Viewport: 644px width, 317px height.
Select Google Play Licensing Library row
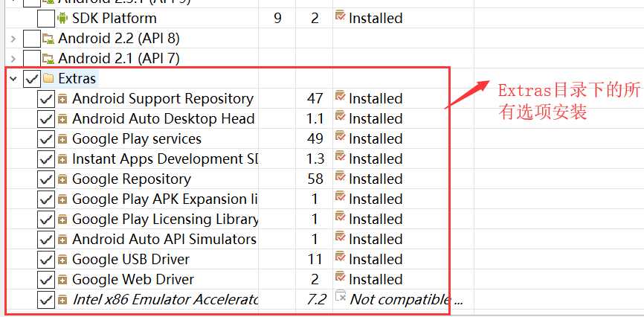(165, 220)
